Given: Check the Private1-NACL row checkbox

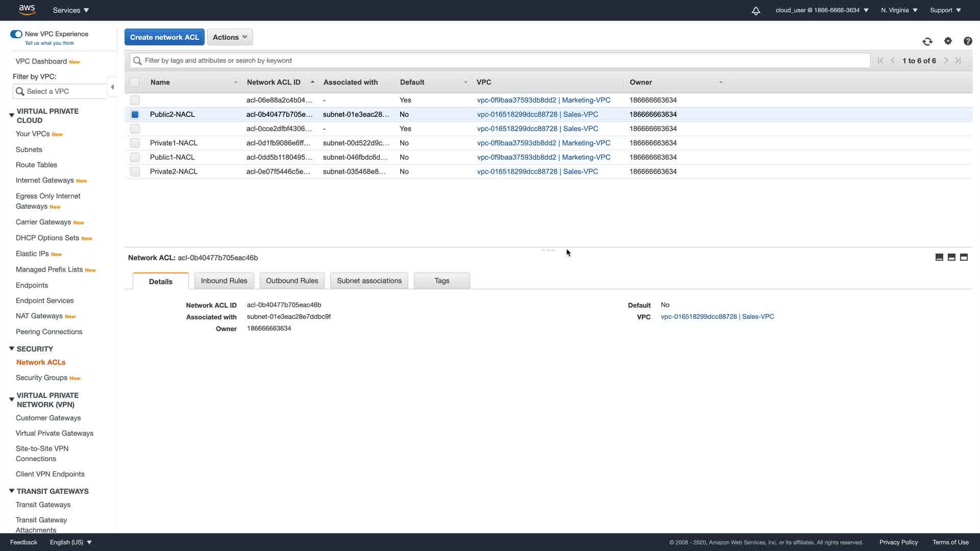Looking at the screenshot, I should point(135,143).
